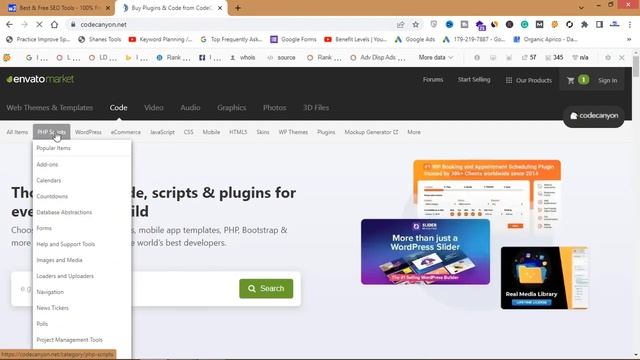Open the Skins category
This screenshot has width=640, height=360.
point(263,132)
